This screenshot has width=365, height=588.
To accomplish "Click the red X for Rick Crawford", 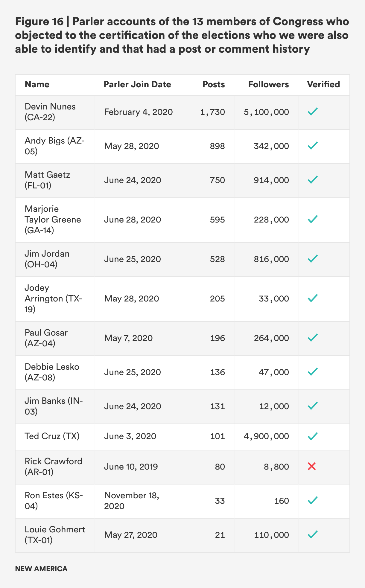I will tap(312, 467).
